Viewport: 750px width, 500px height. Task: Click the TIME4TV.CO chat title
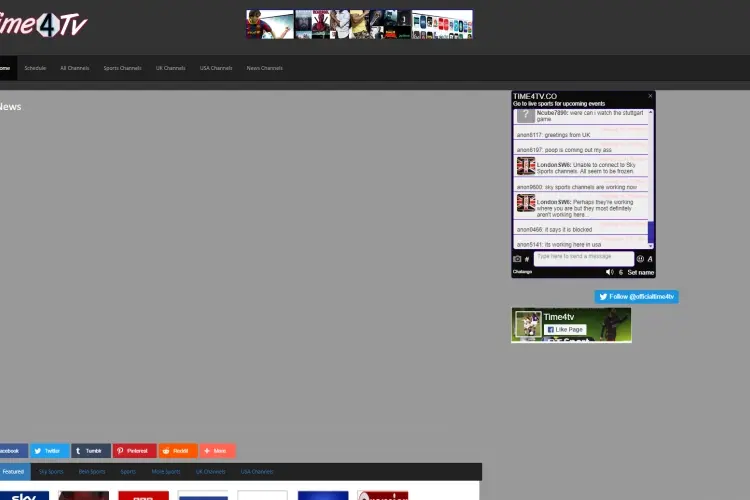[535, 96]
